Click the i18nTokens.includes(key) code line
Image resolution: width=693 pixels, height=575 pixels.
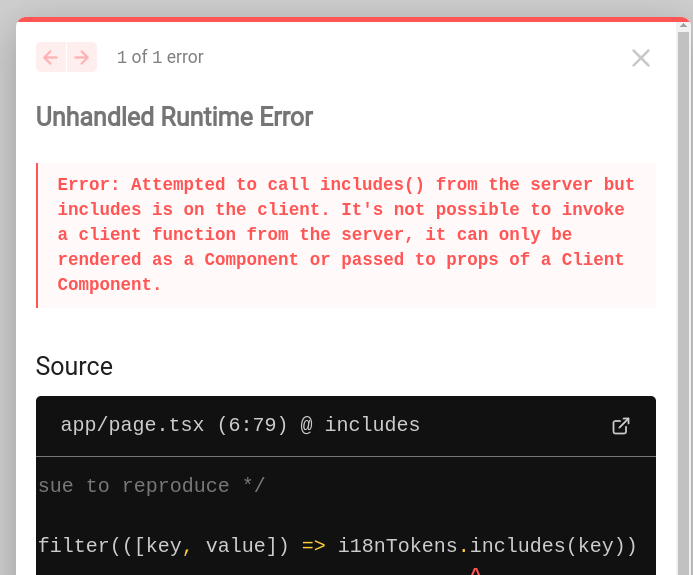pyautogui.click(x=337, y=546)
